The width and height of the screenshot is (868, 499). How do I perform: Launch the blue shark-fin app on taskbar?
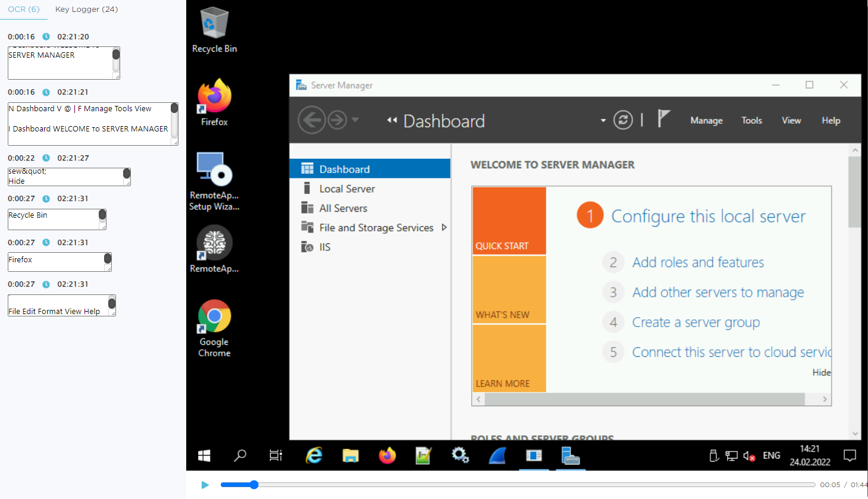pyautogui.click(x=497, y=456)
